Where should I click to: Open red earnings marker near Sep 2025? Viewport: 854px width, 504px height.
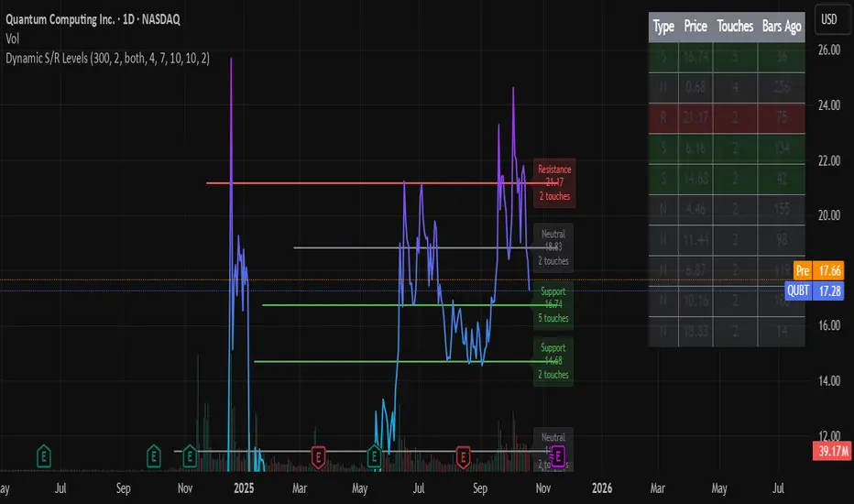pos(464,455)
